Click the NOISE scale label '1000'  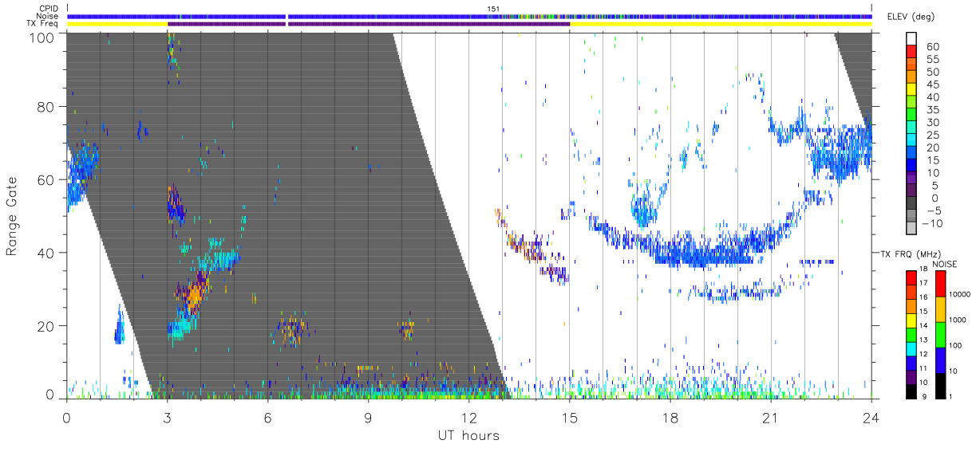[958, 320]
